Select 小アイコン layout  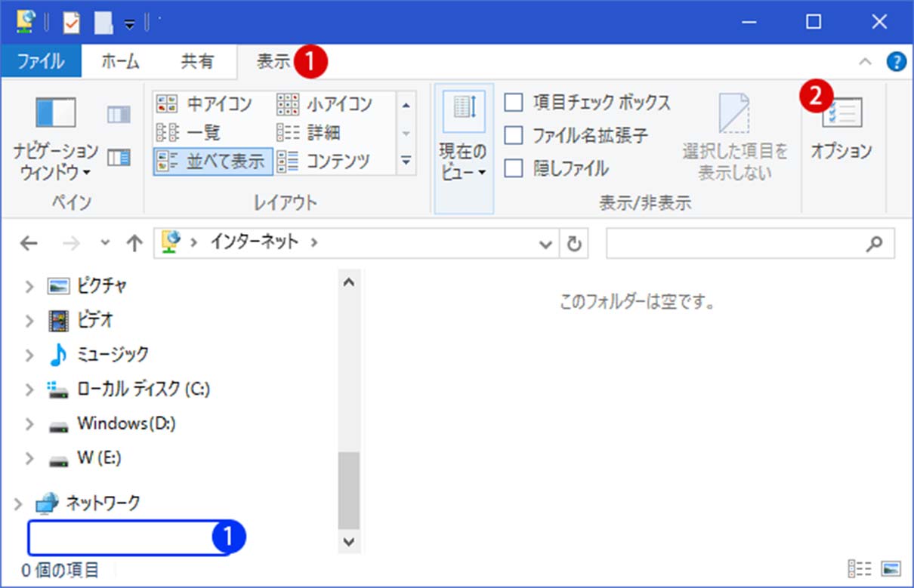pos(326,103)
